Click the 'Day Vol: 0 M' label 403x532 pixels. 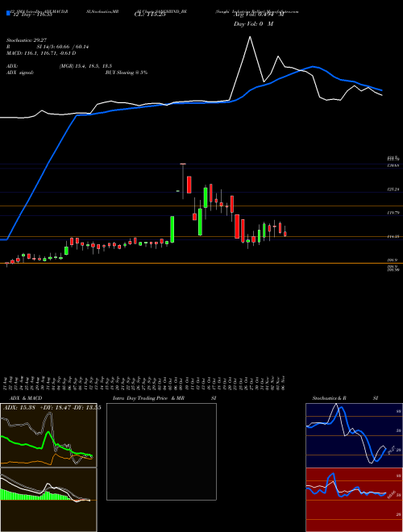pos(253,24)
